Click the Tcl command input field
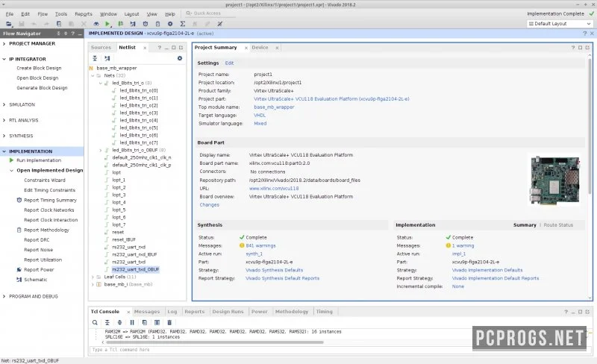This screenshot has width=597, height=364. (339, 350)
